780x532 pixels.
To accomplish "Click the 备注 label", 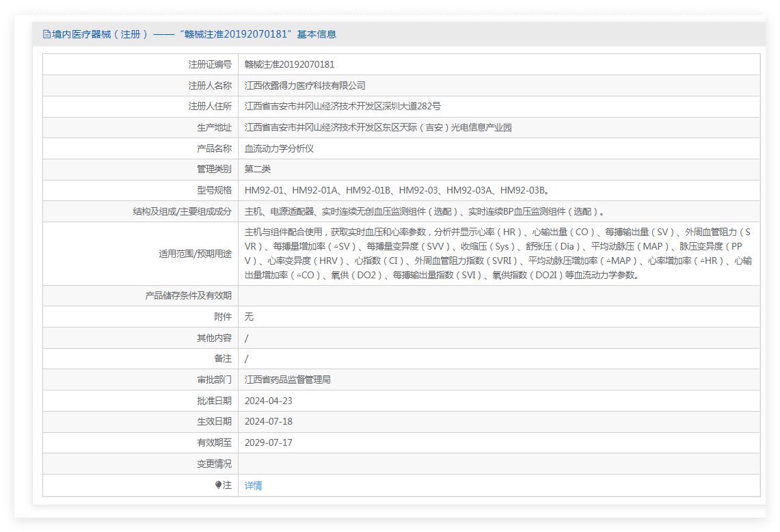I will tap(223, 359).
